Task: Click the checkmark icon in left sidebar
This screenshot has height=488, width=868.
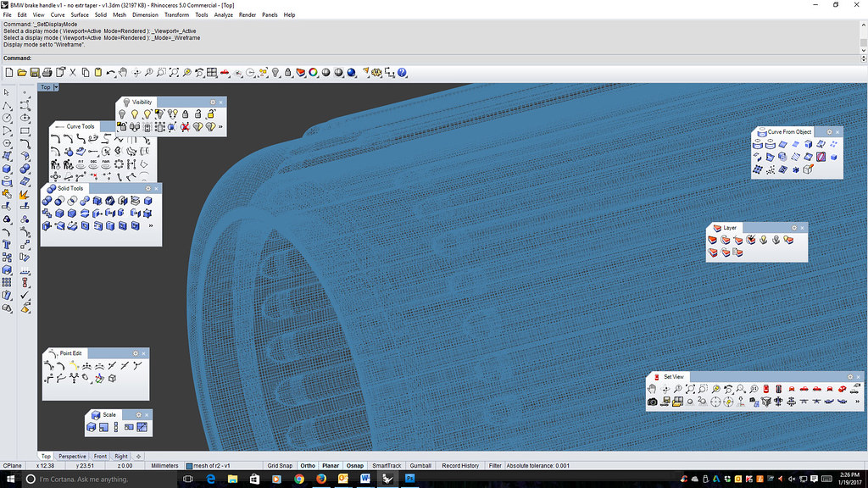Action: pyautogui.click(x=25, y=296)
